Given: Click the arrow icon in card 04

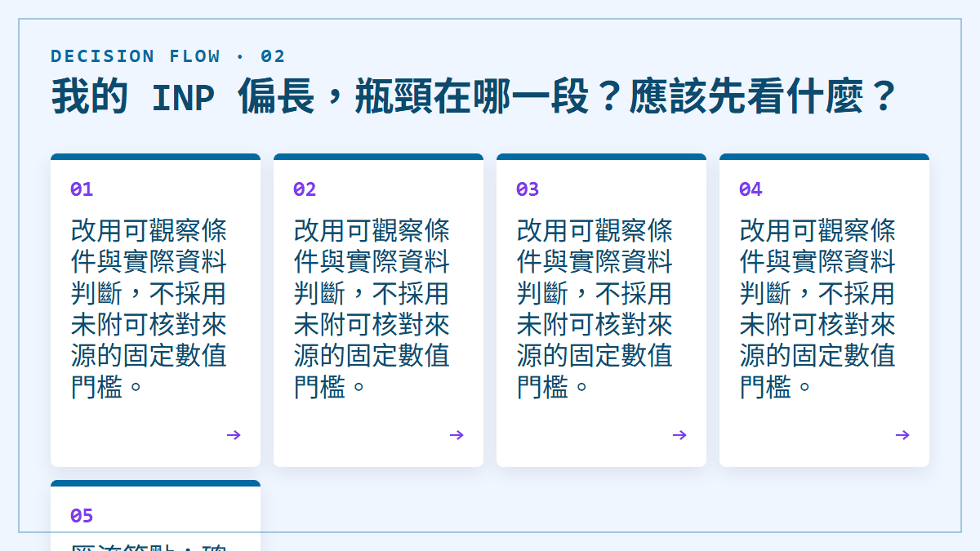Looking at the screenshot, I should click(902, 435).
